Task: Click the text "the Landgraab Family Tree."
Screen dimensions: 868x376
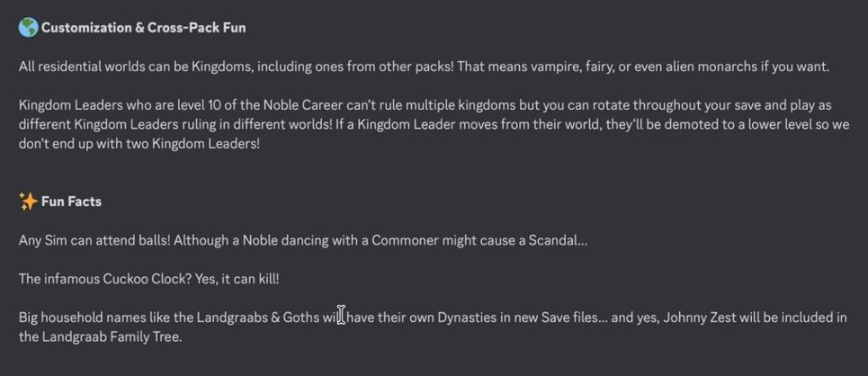Action: click(100, 337)
